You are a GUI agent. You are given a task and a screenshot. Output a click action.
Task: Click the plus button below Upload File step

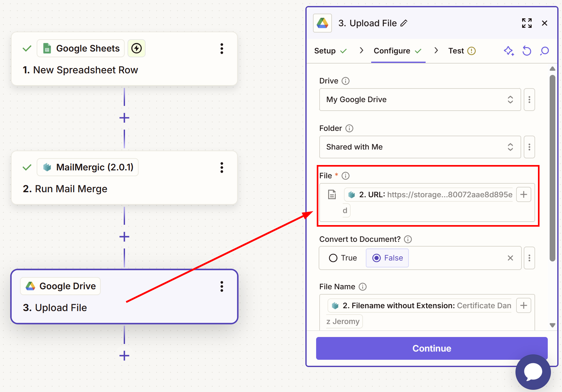[x=124, y=356]
